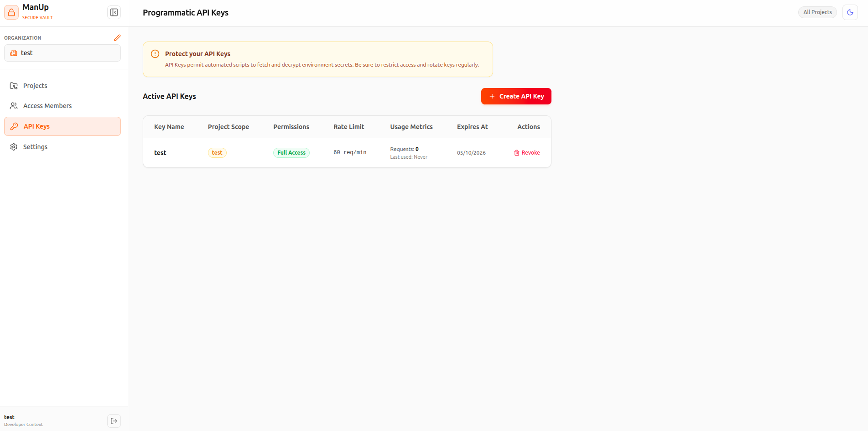Edit organization with pencil icon

click(117, 38)
